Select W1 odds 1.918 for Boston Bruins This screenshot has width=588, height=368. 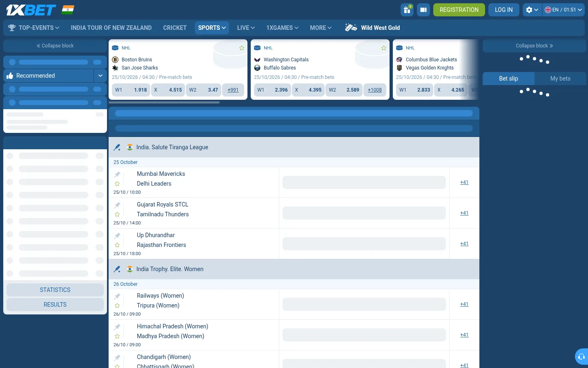click(x=131, y=90)
